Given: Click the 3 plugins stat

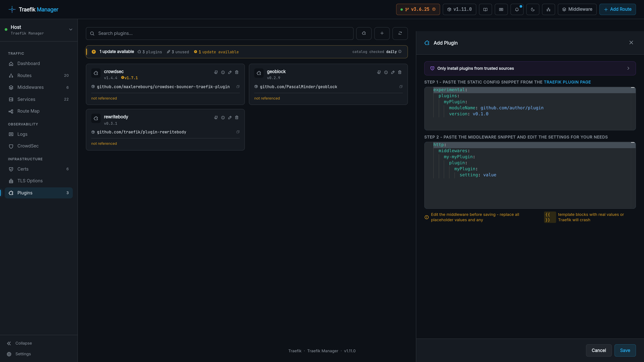Looking at the screenshot, I should [150, 52].
